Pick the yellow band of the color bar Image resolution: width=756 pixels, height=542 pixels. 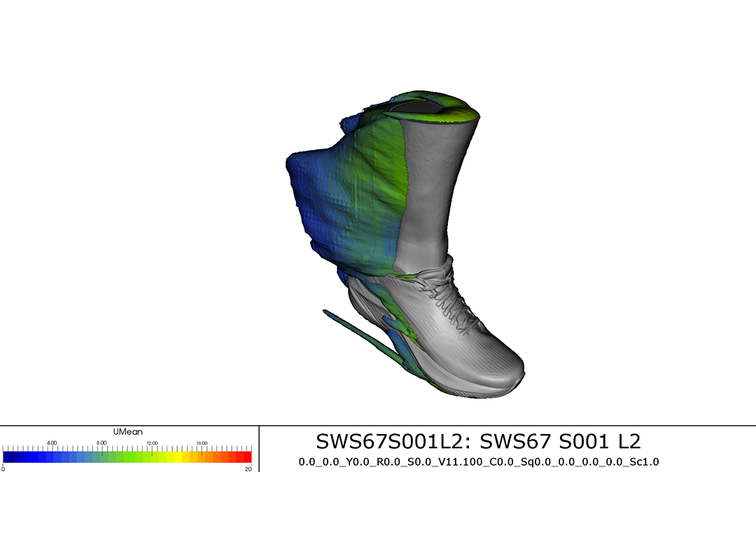click(x=178, y=457)
